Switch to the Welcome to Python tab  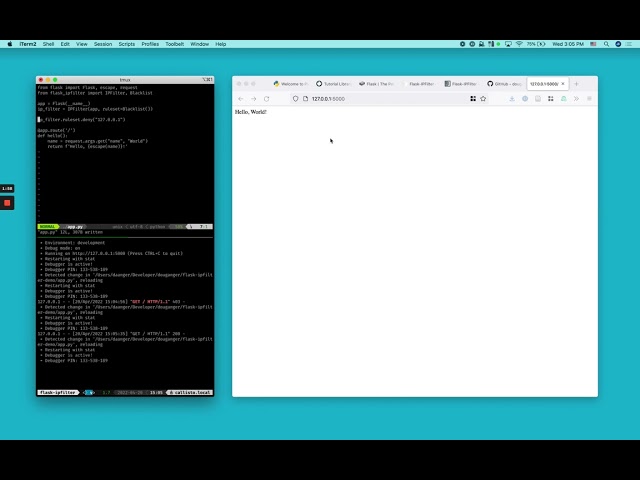click(x=291, y=84)
